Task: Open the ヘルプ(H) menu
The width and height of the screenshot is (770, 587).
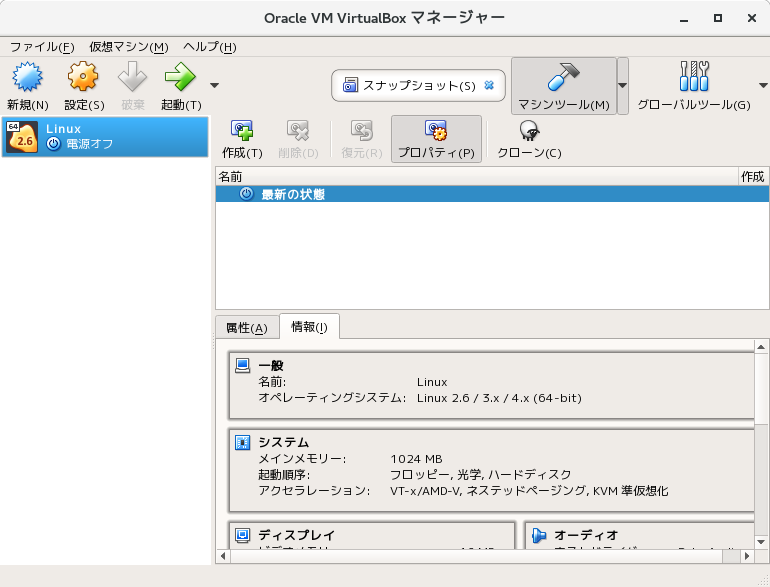Action: click(x=210, y=47)
